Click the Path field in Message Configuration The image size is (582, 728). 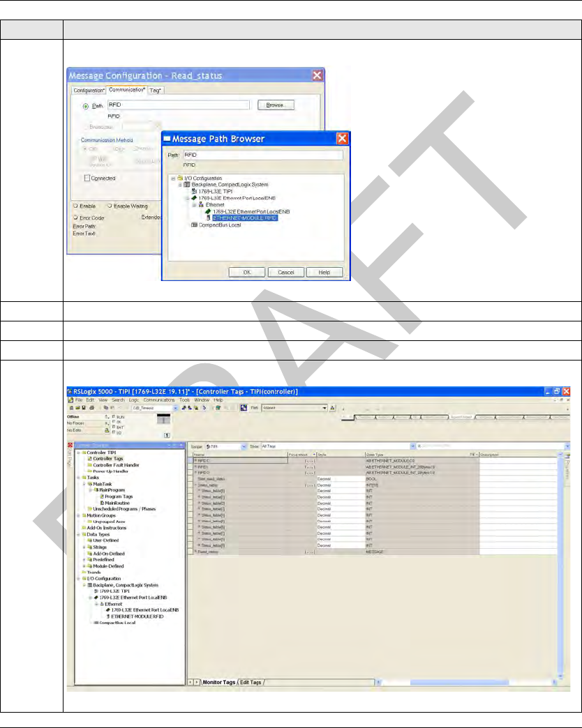[x=179, y=105]
